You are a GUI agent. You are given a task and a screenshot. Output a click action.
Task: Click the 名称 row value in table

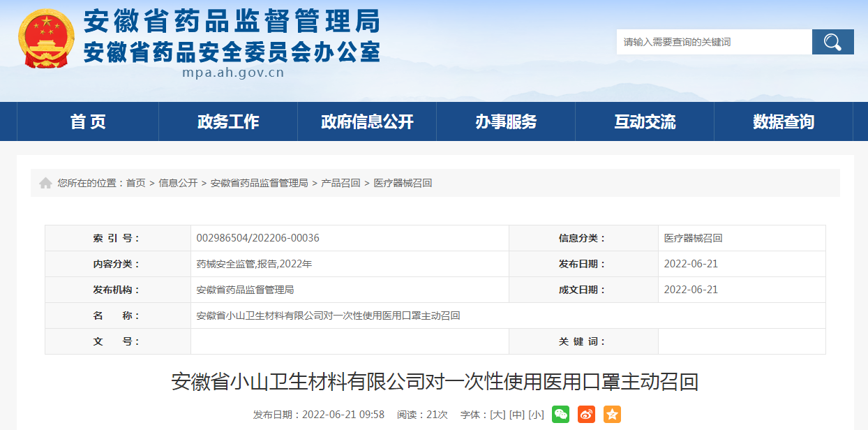click(329, 316)
